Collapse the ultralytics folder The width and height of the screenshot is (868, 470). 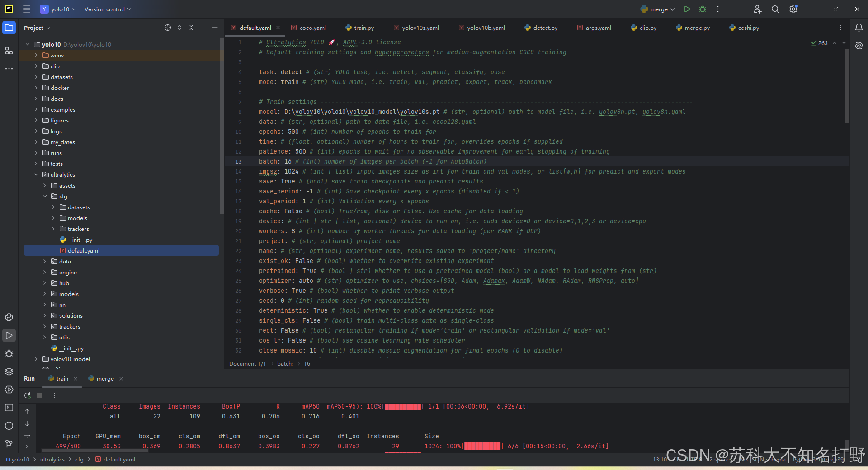pos(36,174)
